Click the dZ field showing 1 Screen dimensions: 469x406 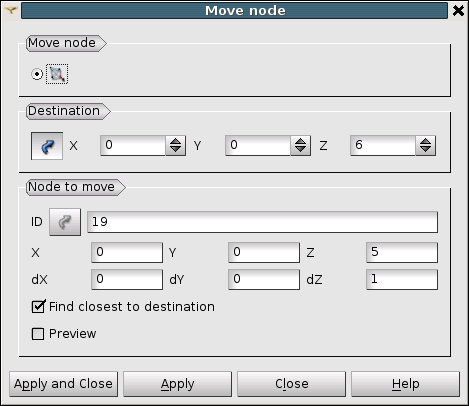(x=402, y=279)
